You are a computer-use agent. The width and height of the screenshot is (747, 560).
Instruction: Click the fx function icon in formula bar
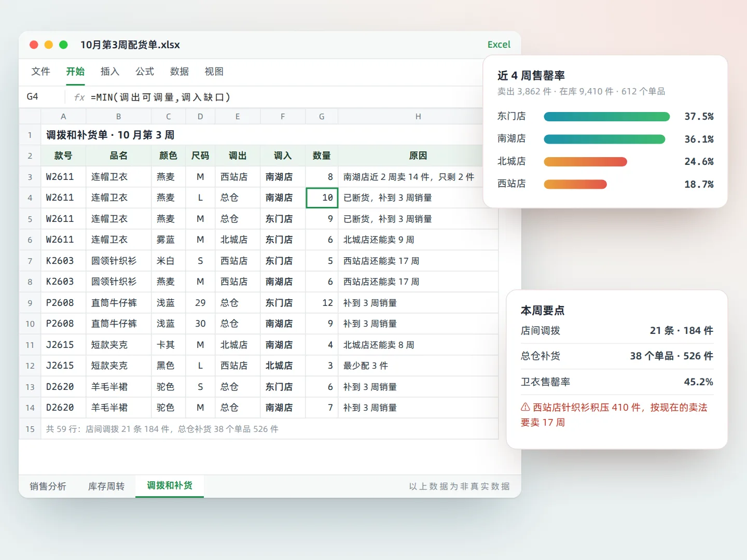[79, 97]
